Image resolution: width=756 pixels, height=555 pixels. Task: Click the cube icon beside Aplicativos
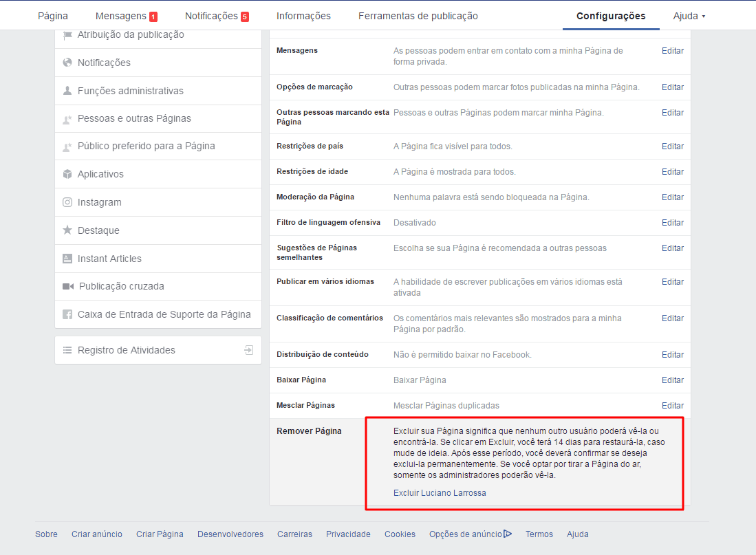67,174
